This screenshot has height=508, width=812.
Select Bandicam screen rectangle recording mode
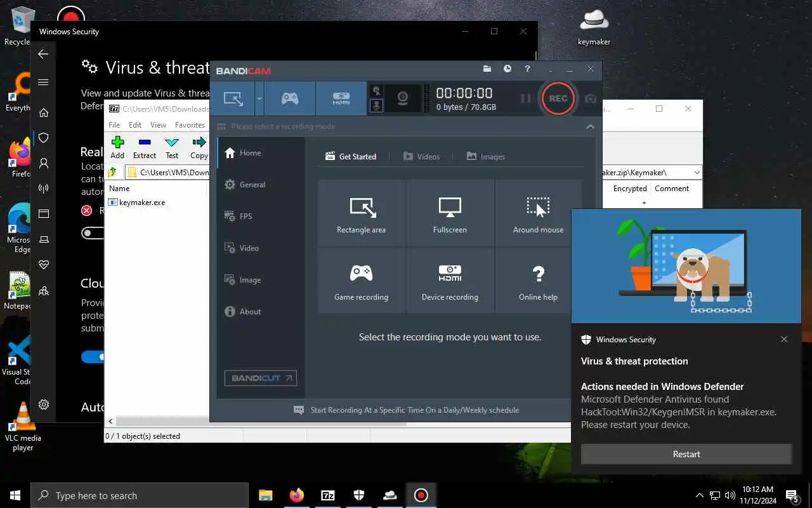click(x=233, y=98)
